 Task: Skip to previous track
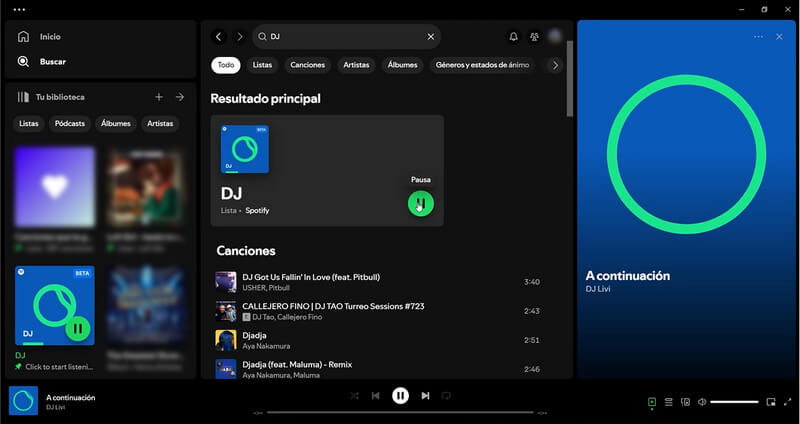click(376, 395)
